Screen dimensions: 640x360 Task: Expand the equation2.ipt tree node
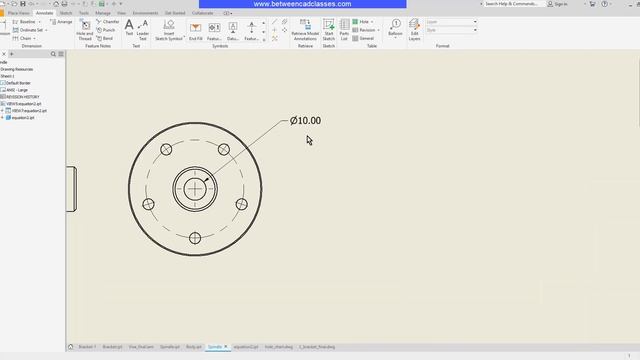click(2, 118)
